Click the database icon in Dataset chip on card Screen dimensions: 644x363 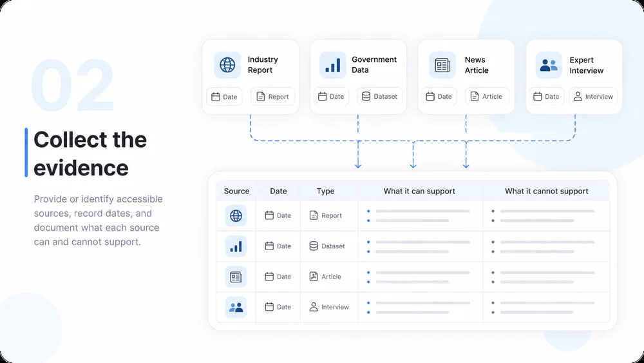tap(366, 97)
